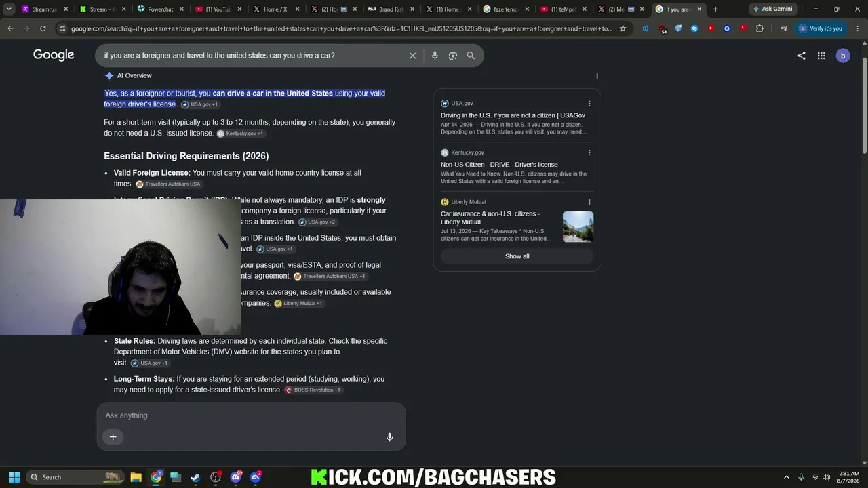868x488 pixels.
Task: View site information icon in address bar
Action: [x=62, y=28]
